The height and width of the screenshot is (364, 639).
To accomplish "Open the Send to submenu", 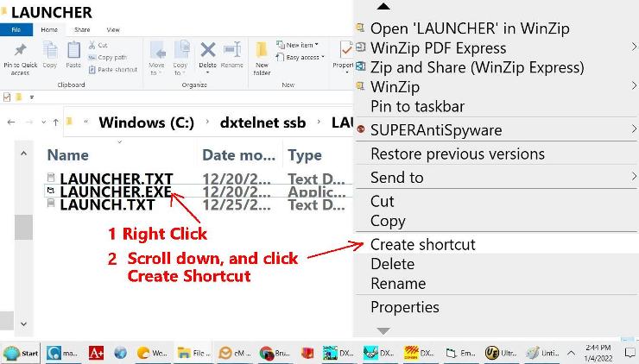I will [495, 178].
